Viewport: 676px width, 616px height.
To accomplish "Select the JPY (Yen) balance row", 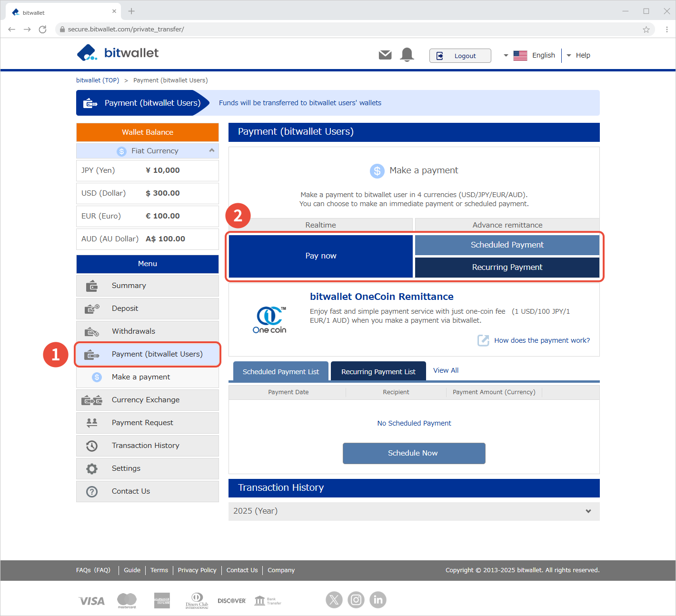I will point(148,170).
